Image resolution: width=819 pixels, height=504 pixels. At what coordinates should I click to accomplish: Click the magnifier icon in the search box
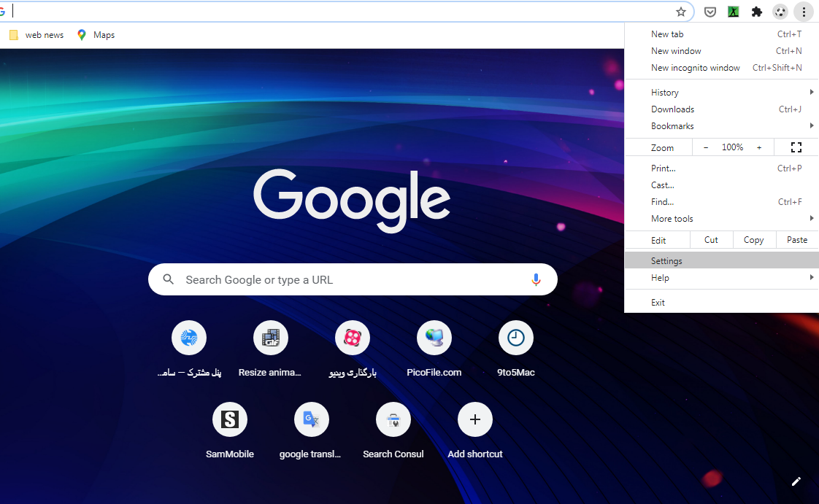click(x=168, y=279)
